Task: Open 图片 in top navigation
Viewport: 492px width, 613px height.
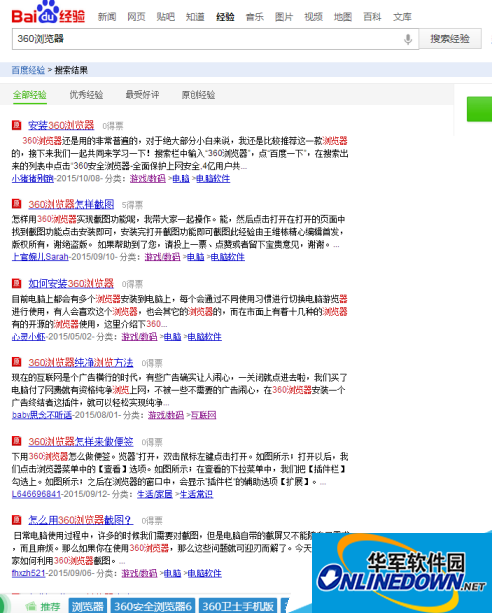Action: 284,17
